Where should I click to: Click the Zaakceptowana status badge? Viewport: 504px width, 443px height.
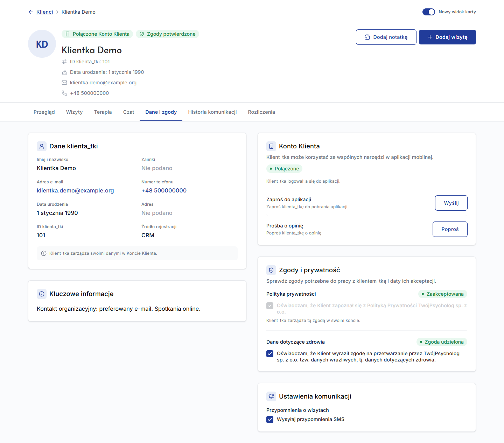443,294
